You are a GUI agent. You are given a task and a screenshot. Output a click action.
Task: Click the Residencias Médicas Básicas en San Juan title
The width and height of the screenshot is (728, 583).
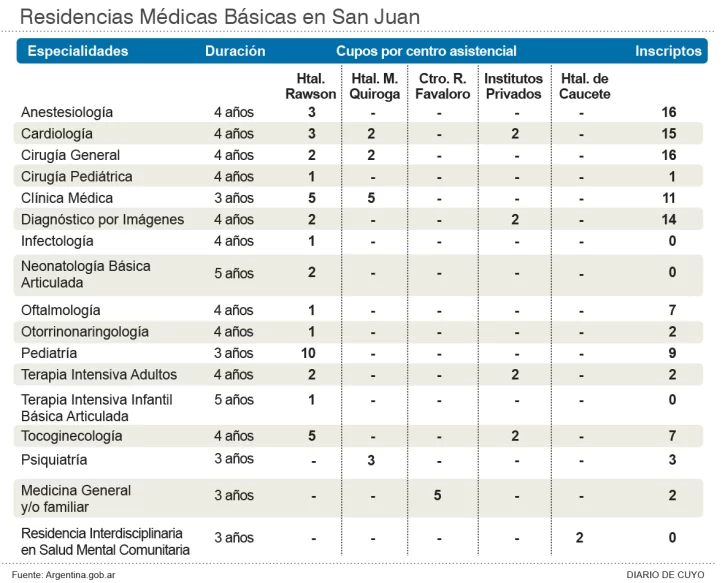220,17
